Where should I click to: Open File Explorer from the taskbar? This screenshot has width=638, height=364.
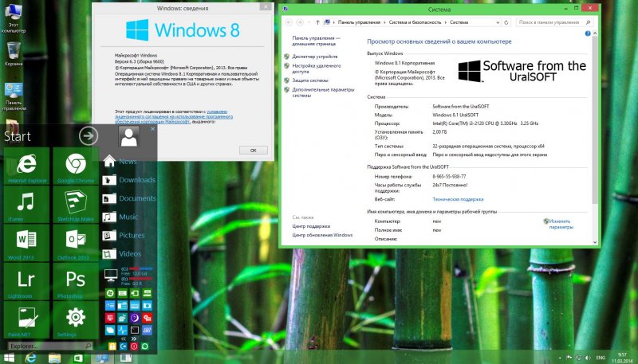(54, 358)
